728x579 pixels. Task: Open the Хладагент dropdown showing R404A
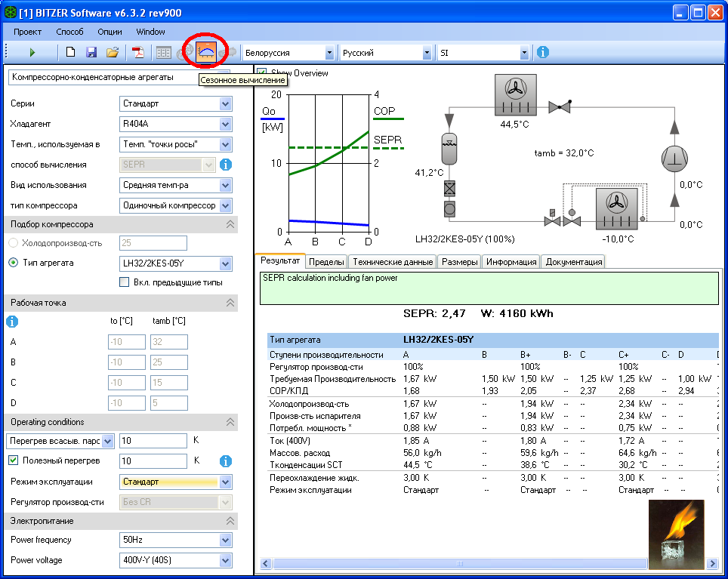176,124
